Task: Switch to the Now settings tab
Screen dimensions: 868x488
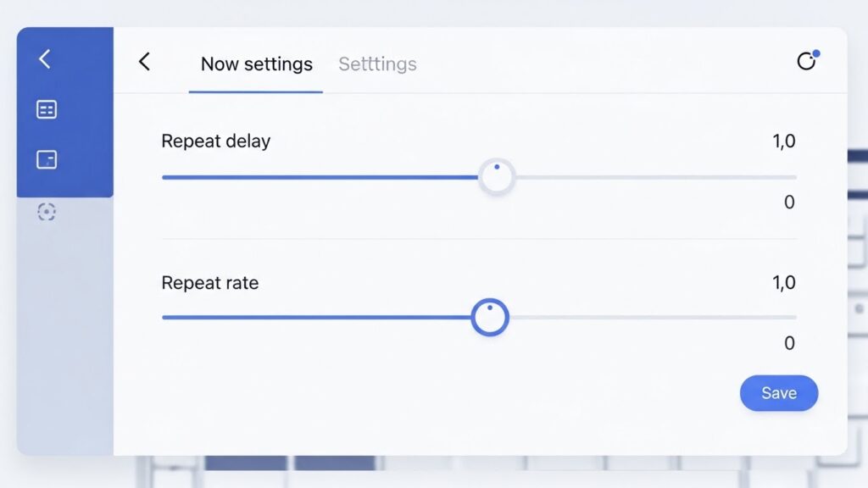Action: 256,64
